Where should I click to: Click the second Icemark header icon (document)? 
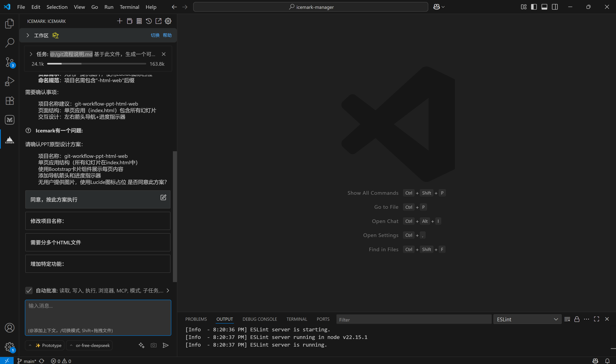(129, 21)
